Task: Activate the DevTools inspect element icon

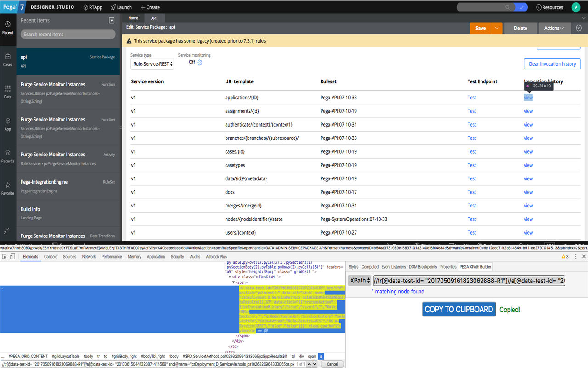Action: coord(4,257)
